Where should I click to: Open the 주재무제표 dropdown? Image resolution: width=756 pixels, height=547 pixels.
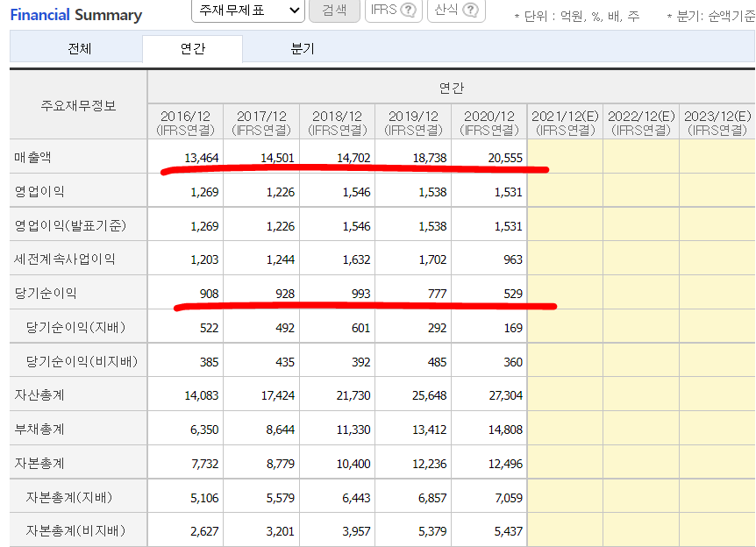(x=248, y=11)
